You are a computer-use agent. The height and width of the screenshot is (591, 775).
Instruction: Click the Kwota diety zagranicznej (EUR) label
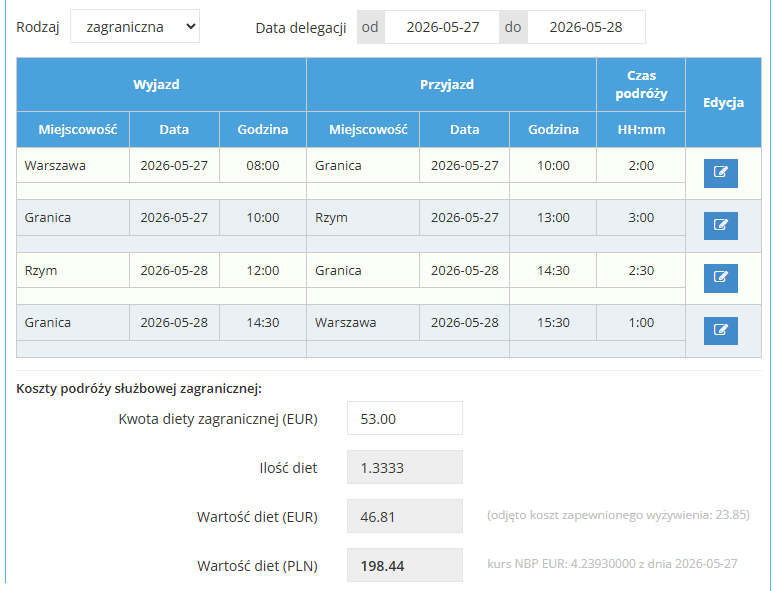coord(218,419)
